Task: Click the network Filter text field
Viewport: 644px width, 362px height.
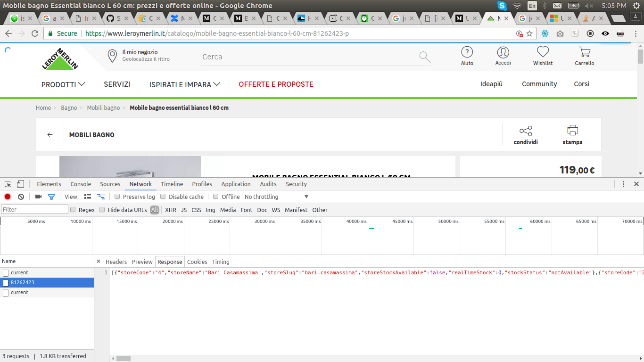Action: coord(35,210)
